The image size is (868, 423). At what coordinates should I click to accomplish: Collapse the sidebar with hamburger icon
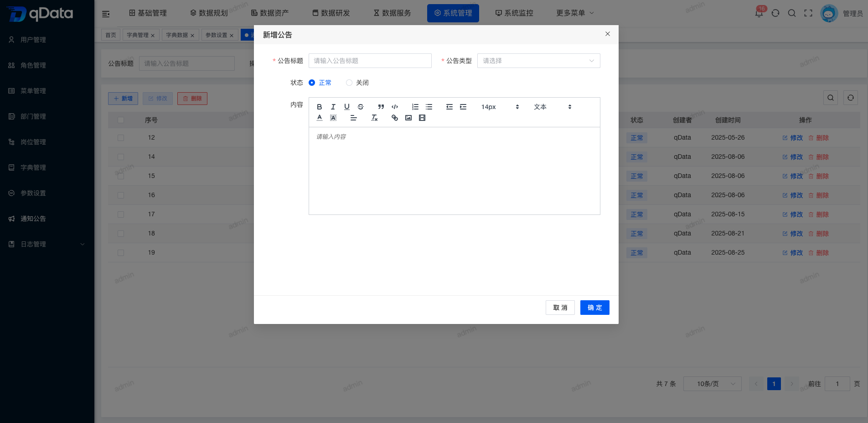[x=106, y=14]
